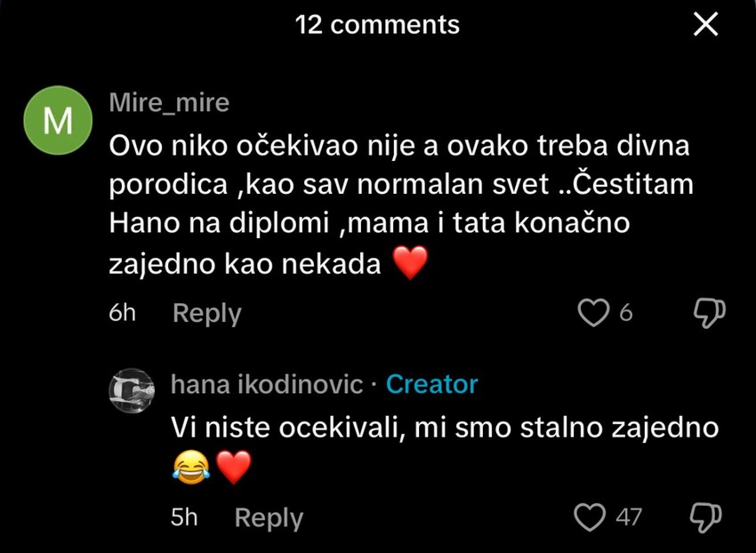Select the Creator label next to hana ikodinovic
This screenshot has width=756, height=553.
pos(432,384)
